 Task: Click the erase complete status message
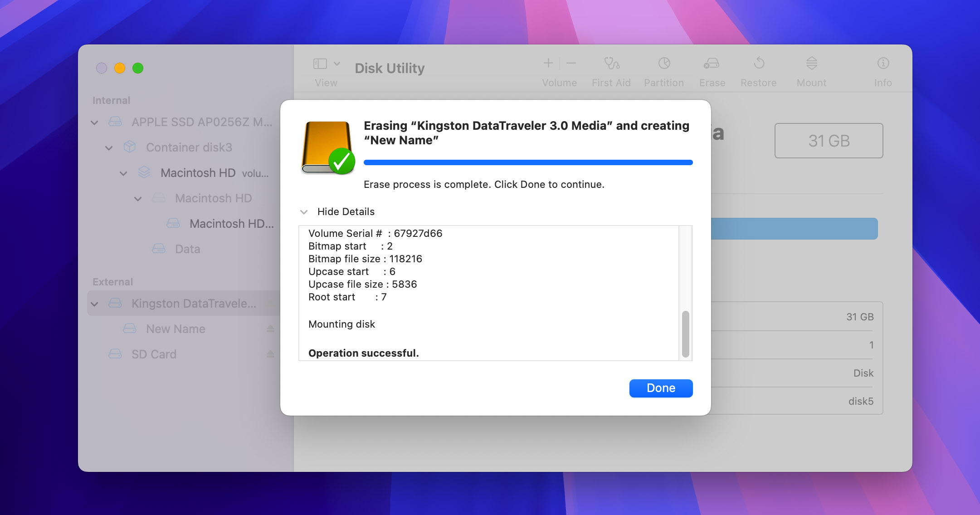pos(484,184)
